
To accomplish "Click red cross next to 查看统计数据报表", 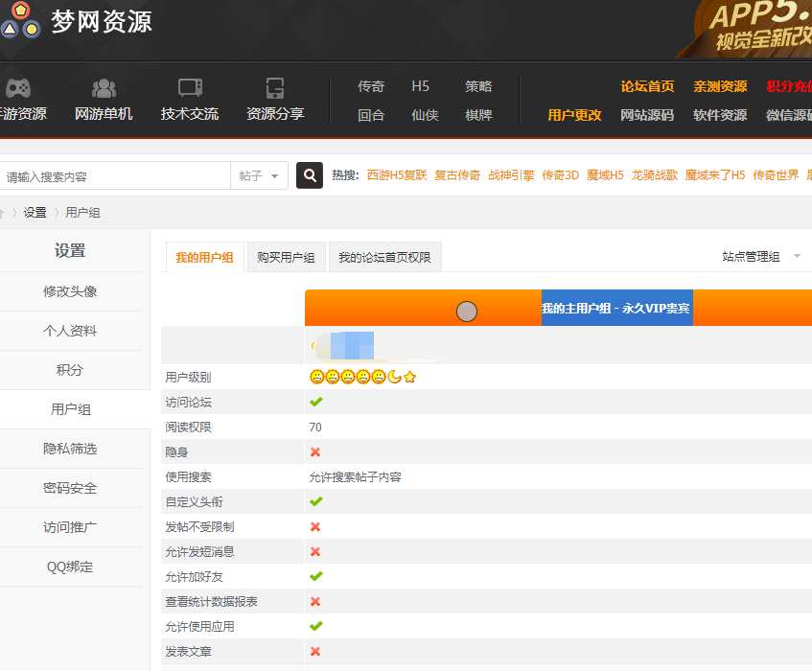I will click(x=315, y=602).
